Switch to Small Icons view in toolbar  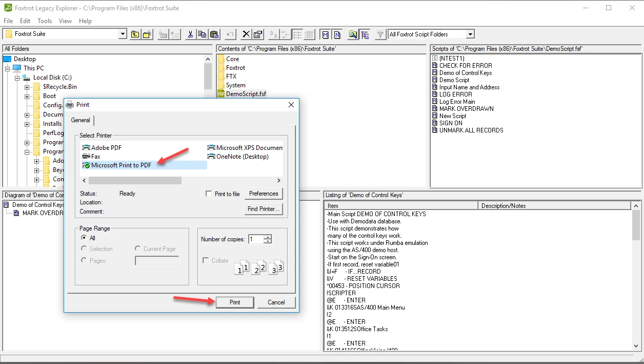click(286, 34)
